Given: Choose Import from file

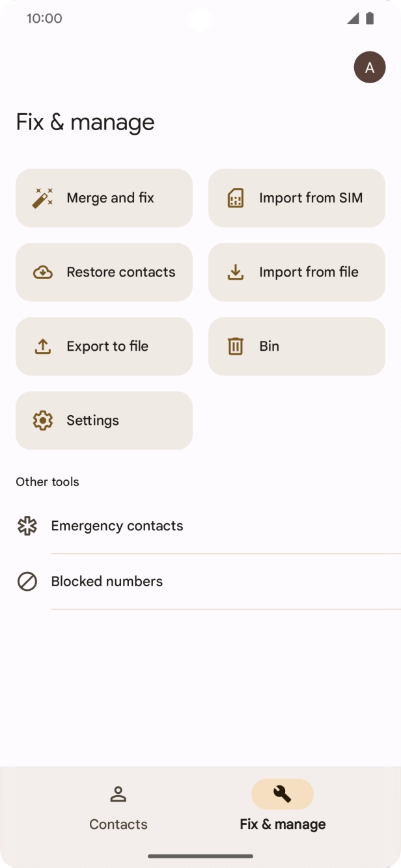Looking at the screenshot, I should point(309,272).
